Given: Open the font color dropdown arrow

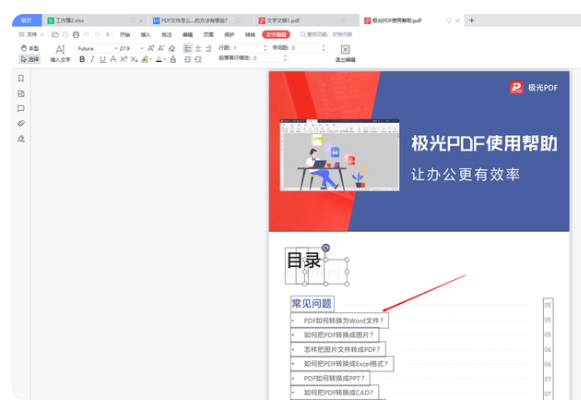Looking at the screenshot, I should click(x=165, y=60).
